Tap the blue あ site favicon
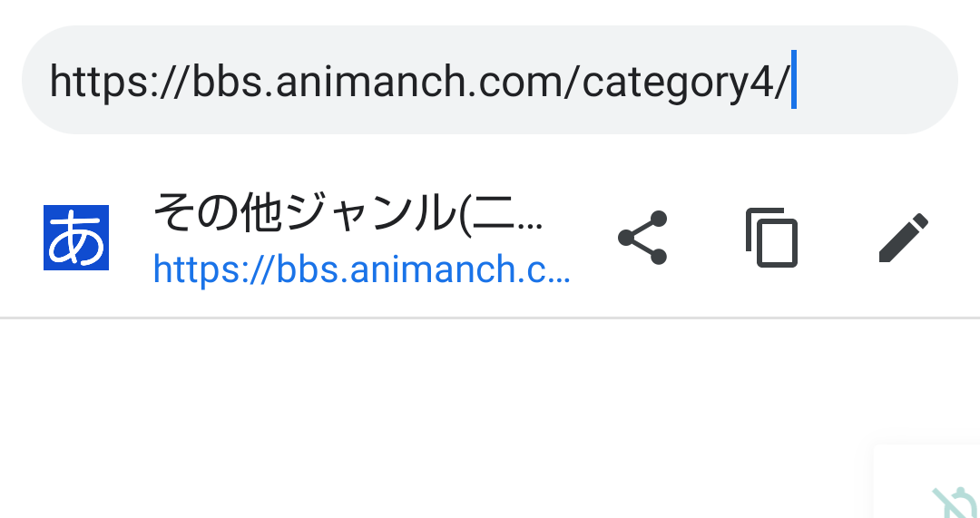Screen dimensions: 980x518 click(76, 238)
